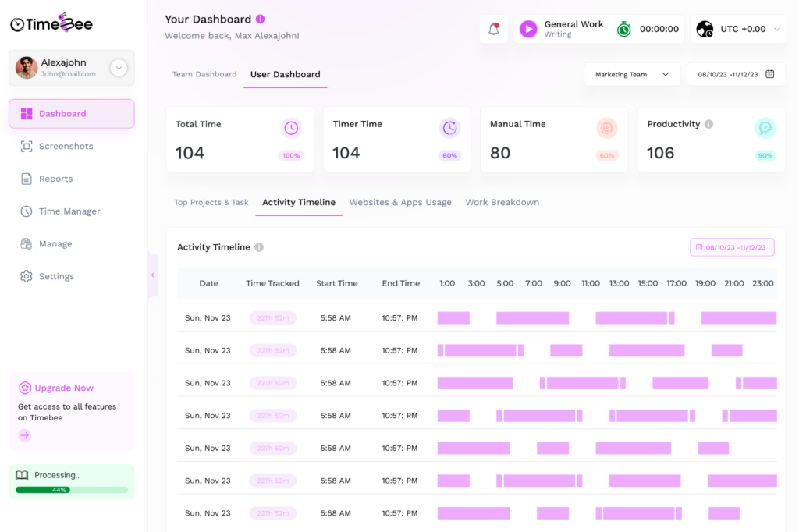The height and width of the screenshot is (532, 799).
Task: Click the Total Time clock icon
Action: 291,128
